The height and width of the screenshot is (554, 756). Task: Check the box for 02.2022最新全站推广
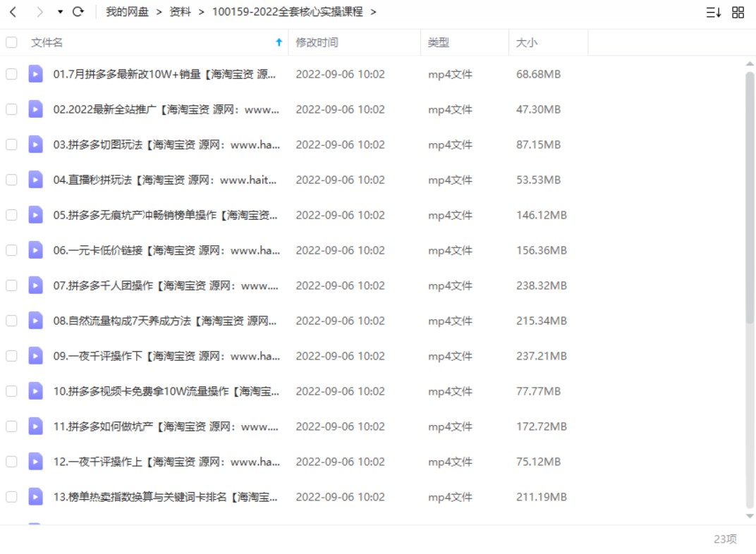pos(11,109)
